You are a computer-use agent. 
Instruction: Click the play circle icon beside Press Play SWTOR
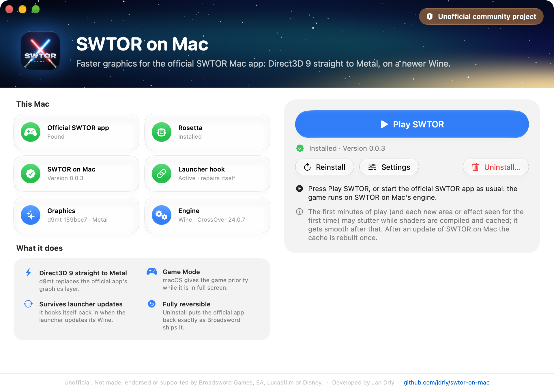(300, 189)
